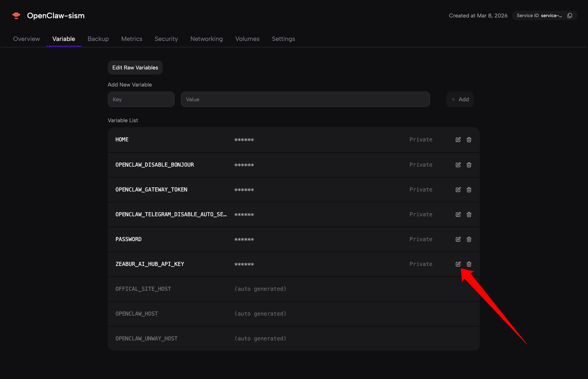Focus the Value input field

tap(305, 100)
